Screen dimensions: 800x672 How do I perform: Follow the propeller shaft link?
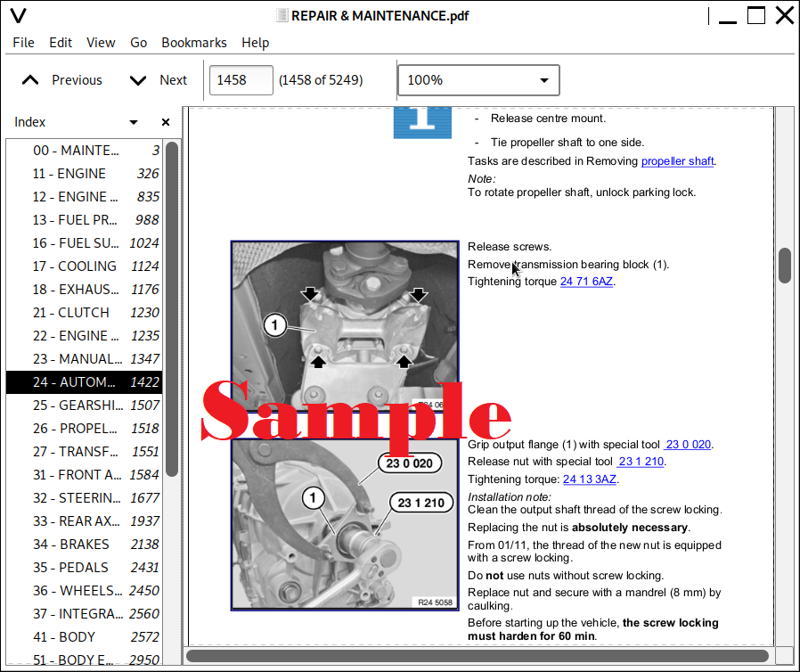tap(677, 161)
